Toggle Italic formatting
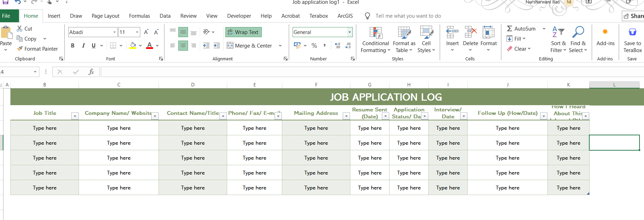This screenshot has height=220, width=644. tap(83, 45)
